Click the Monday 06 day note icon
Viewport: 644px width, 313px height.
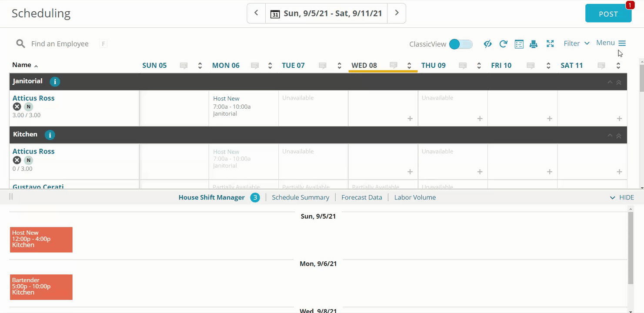[255, 66]
